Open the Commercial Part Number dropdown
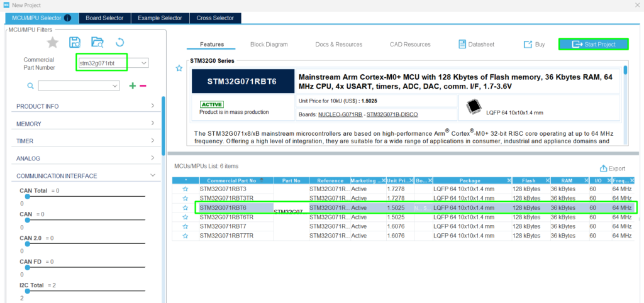644x303 pixels. click(144, 63)
